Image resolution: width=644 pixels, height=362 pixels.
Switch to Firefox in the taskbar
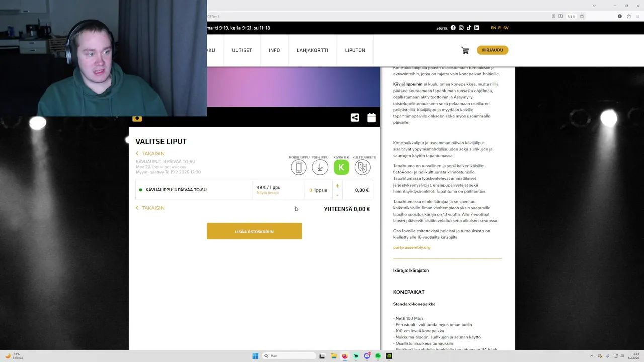pos(344,356)
